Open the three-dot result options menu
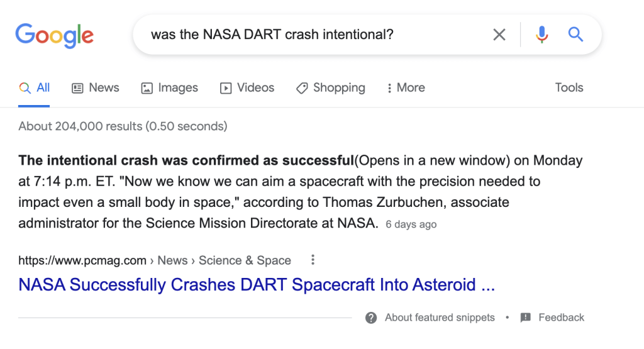The width and height of the screenshot is (644, 349). 313,260
